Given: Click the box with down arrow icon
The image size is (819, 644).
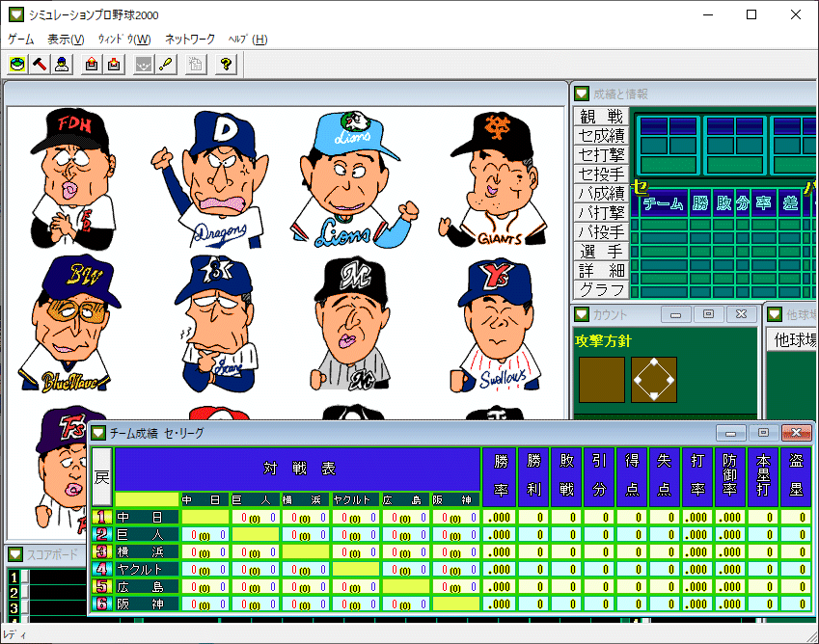Looking at the screenshot, I should [x=114, y=65].
